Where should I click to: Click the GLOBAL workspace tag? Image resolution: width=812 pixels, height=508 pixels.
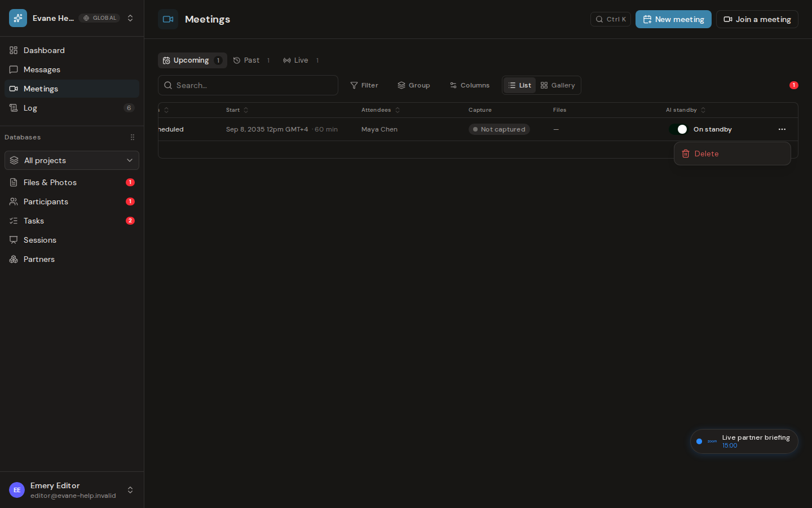(x=100, y=18)
